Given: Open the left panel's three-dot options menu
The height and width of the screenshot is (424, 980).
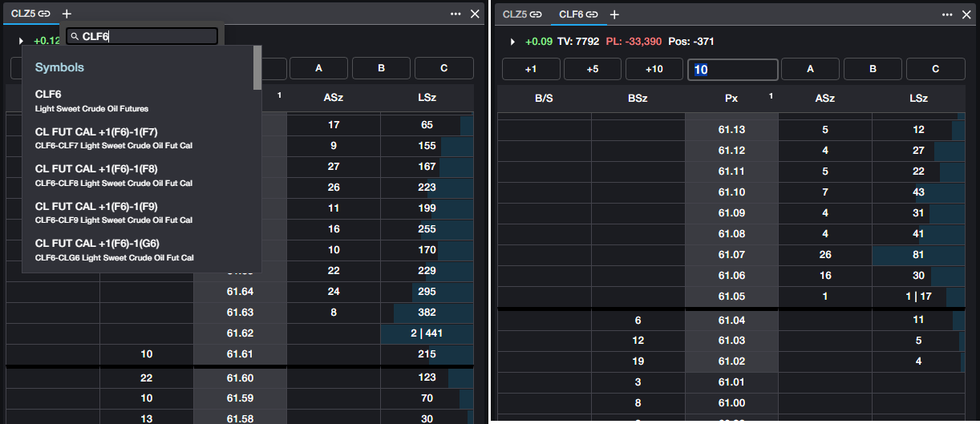Looking at the screenshot, I should pyautogui.click(x=456, y=14).
